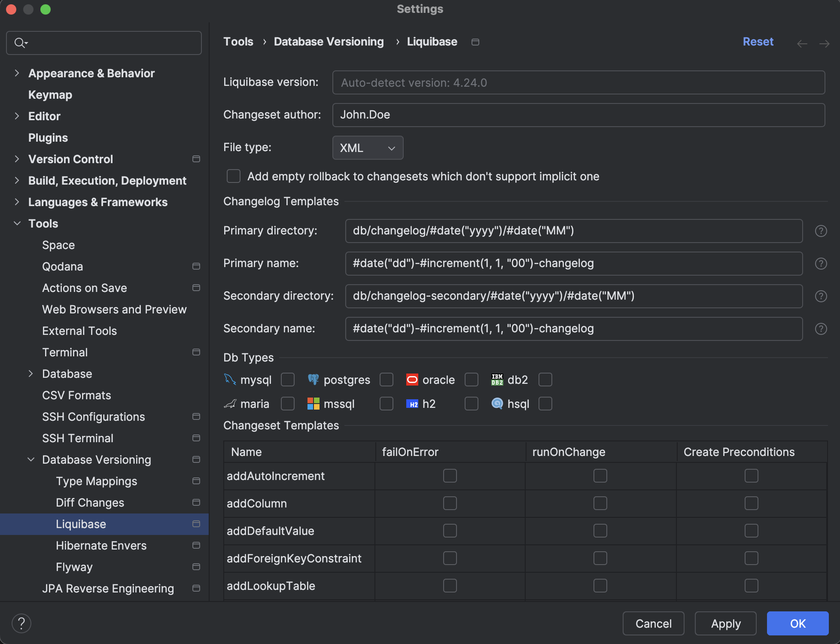Click the h2 database icon
Screen dimensions: 840x644
412,404
